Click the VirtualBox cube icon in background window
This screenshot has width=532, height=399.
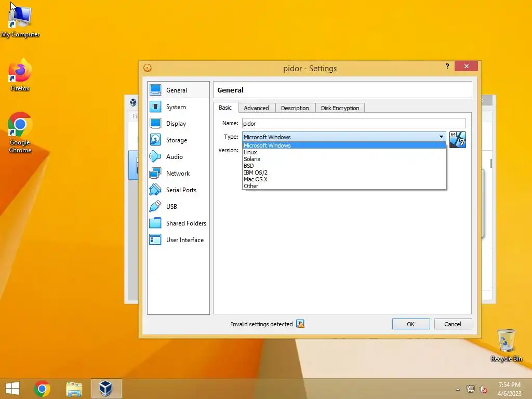133,102
